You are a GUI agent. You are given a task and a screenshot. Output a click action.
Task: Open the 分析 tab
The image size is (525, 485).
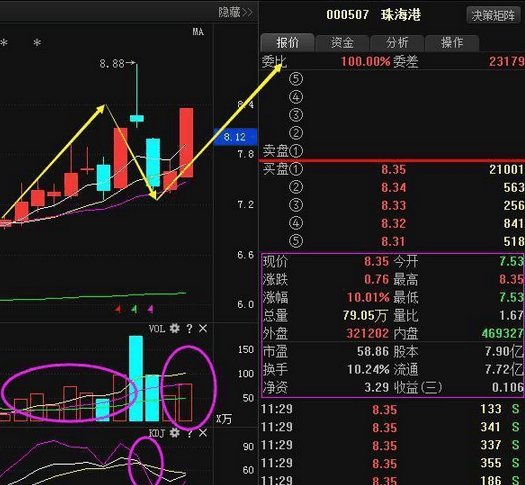coord(397,43)
